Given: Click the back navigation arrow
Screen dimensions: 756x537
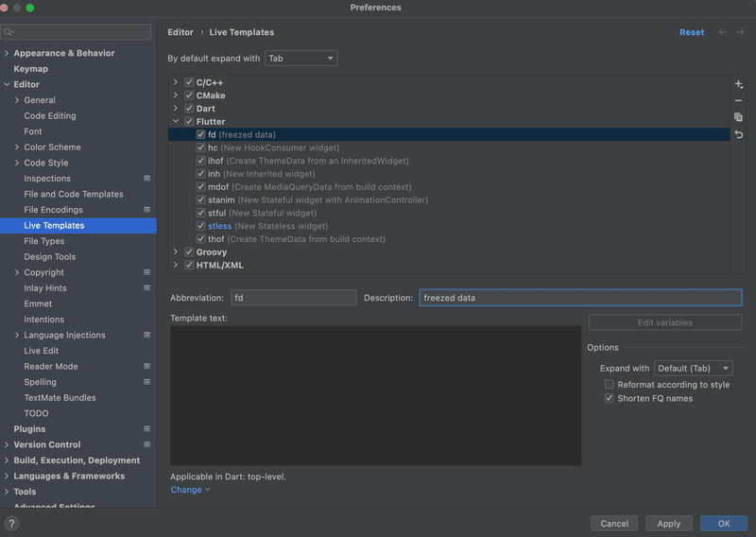Looking at the screenshot, I should [723, 32].
